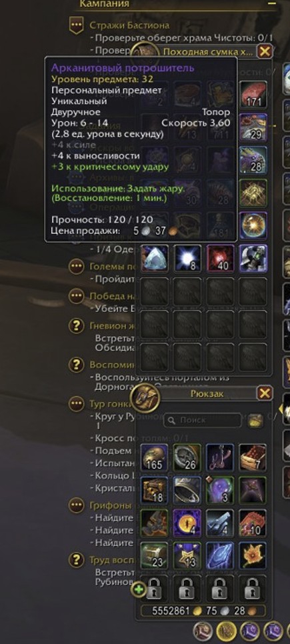Click the first locked backpack slot
Viewport: 290px width, 644px height.
click(155, 589)
